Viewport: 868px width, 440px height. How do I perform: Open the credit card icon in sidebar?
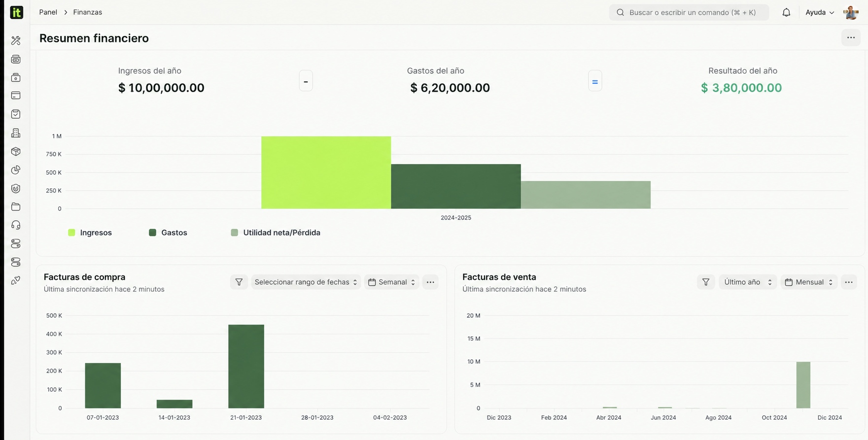click(16, 96)
